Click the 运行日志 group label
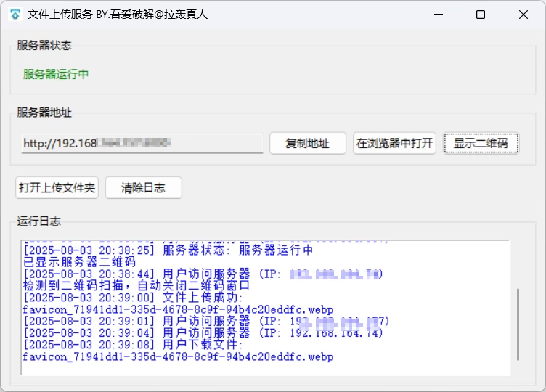 (38, 221)
